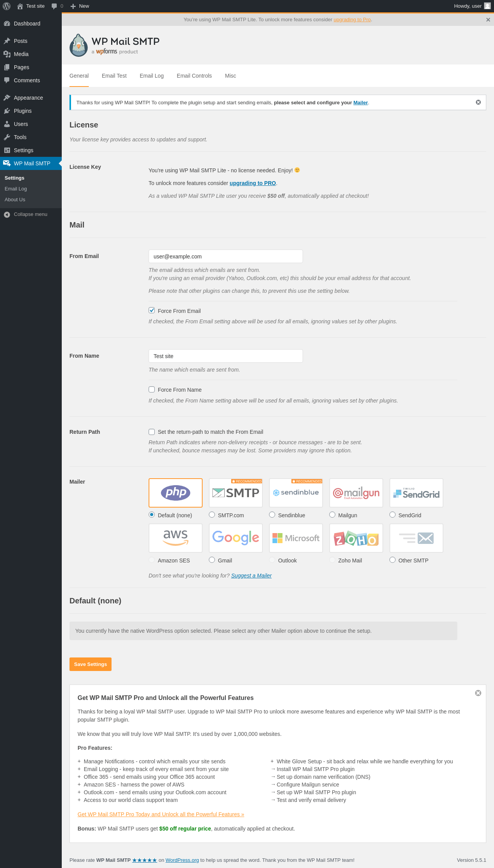Screen dimensions: 494x868
Task: Select the Gmail radio button
Action: point(212,560)
